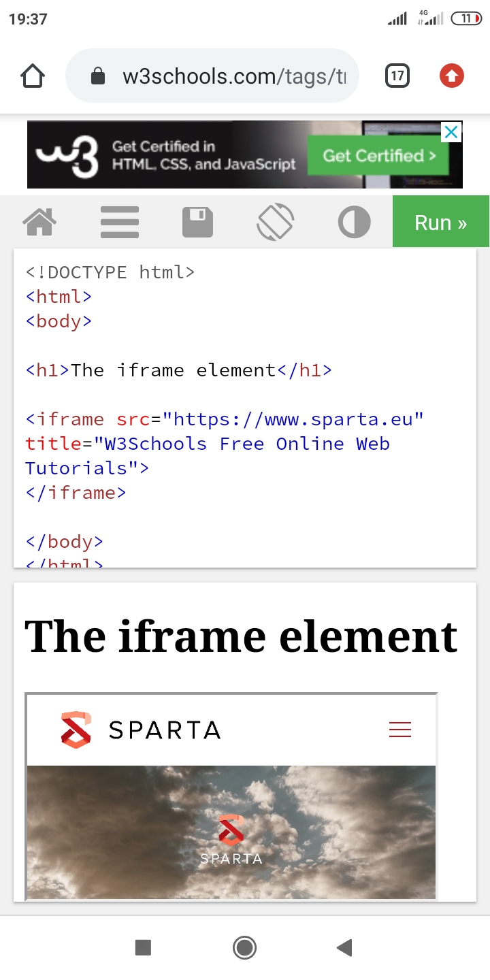The image size is (490, 980).
Task: Tap the red Chrome update arrow icon
Action: click(x=451, y=76)
